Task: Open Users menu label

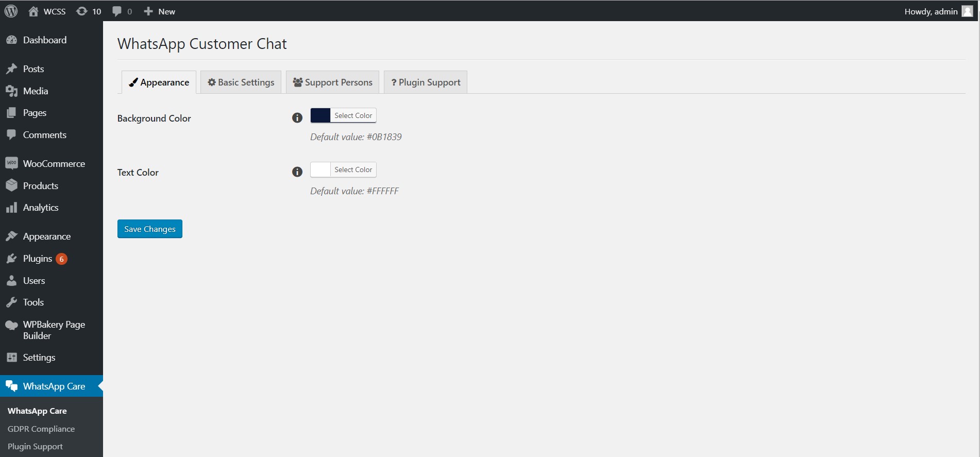Action: (x=34, y=281)
